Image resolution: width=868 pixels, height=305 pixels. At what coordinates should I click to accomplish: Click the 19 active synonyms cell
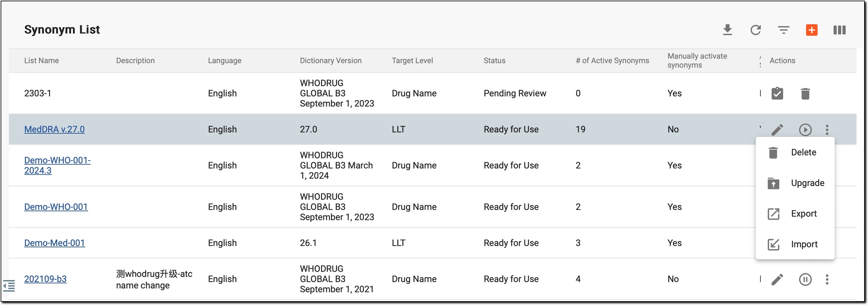(580, 129)
